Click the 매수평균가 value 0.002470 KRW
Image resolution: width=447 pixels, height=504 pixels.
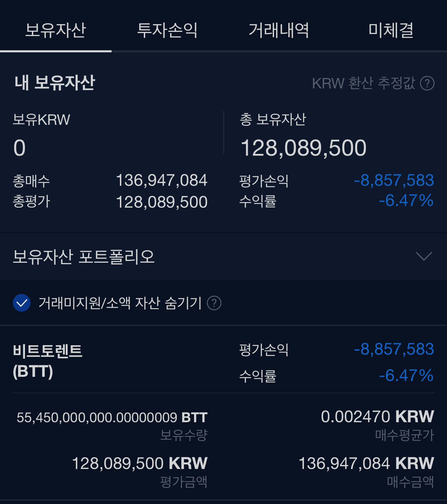376,417
